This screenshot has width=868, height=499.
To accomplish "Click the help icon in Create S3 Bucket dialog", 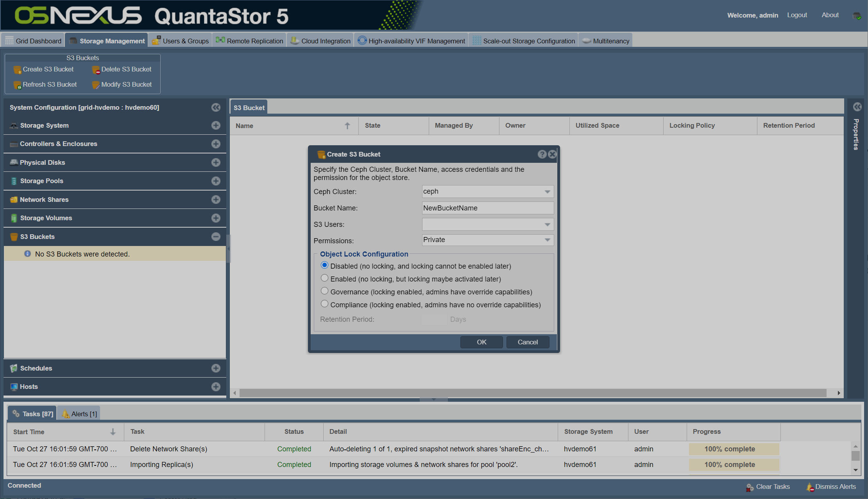I will point(542,154).
